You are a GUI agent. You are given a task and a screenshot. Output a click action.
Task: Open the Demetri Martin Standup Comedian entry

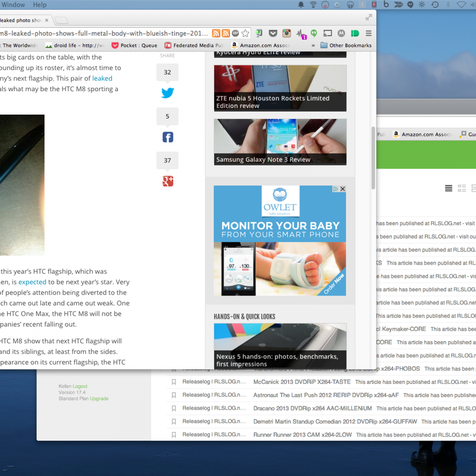(x=335, y=422)
